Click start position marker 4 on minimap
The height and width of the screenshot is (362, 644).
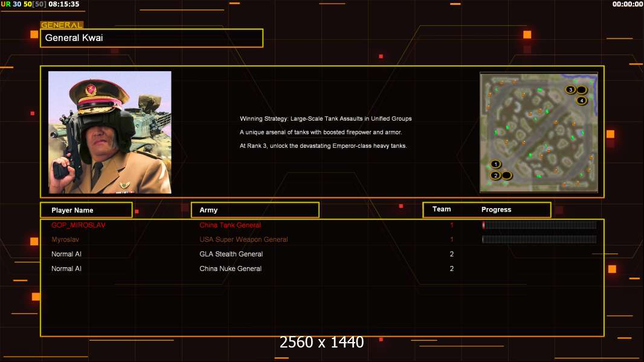point(582,100)
